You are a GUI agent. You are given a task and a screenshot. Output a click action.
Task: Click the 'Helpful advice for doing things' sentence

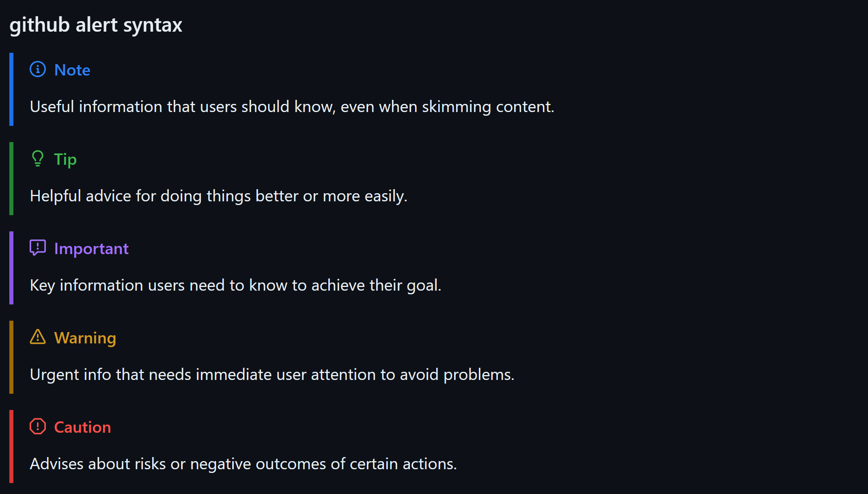(218, 196)
